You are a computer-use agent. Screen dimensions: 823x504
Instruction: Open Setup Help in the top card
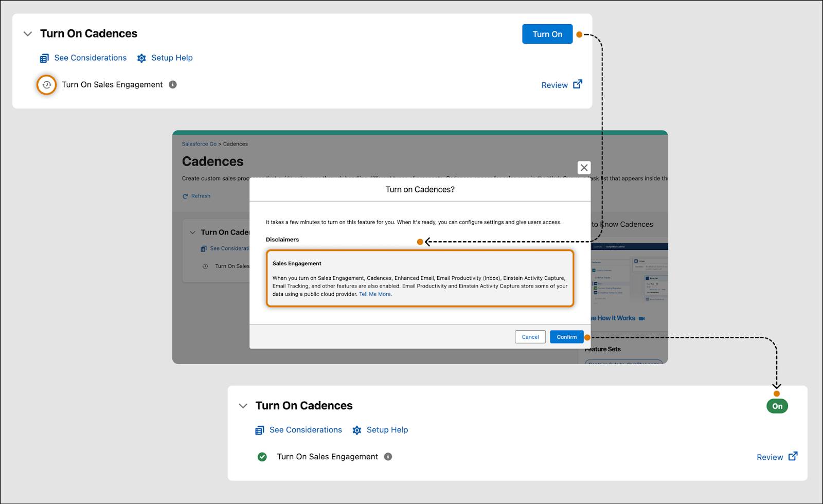[172, 58]
